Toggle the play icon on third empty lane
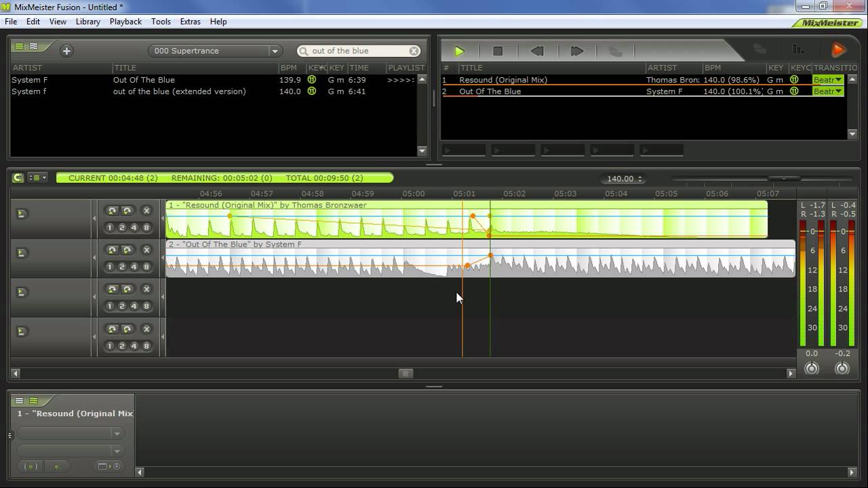 click(x=22, y=292)
